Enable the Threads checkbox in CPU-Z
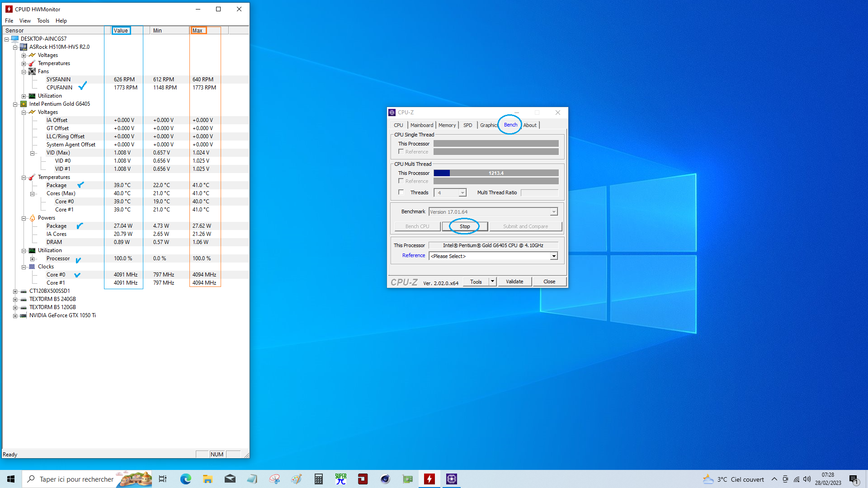Screen dimensions: 868x488 (401, 192)
